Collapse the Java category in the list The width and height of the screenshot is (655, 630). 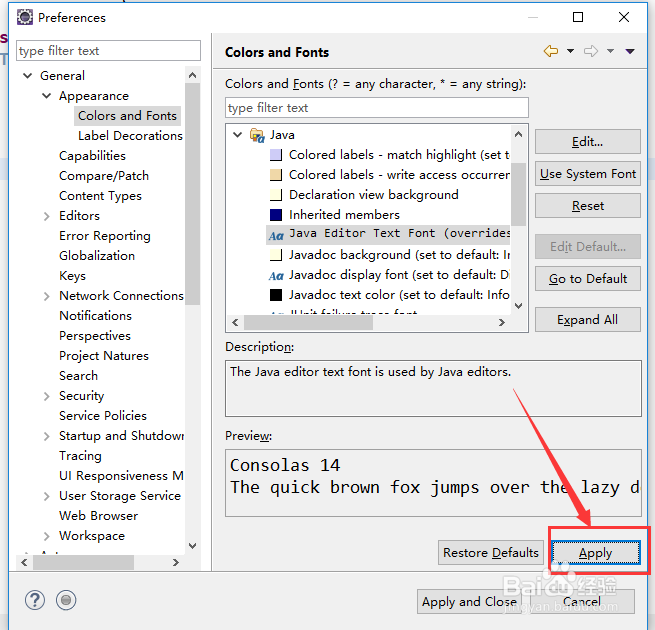click(x=238, y=135)
